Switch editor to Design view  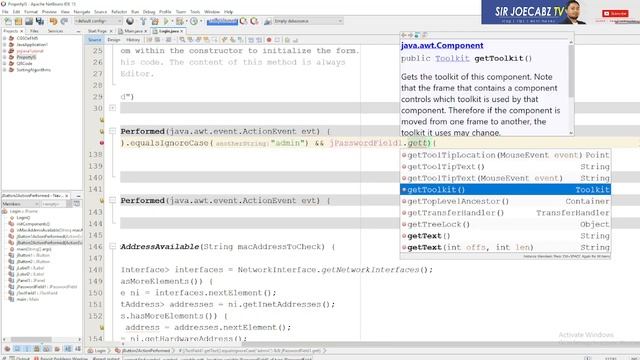pyautogui.click(x=113, y=40)
